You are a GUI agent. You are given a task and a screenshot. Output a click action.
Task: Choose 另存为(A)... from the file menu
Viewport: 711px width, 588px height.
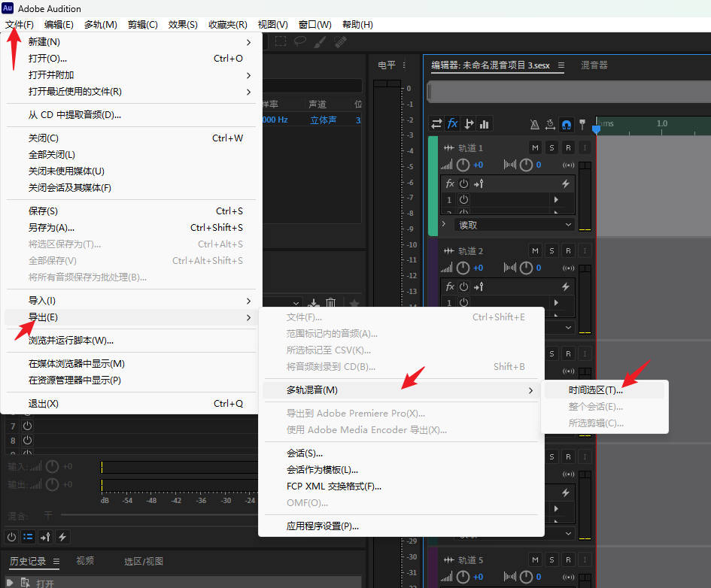click(x=132, y=227)
